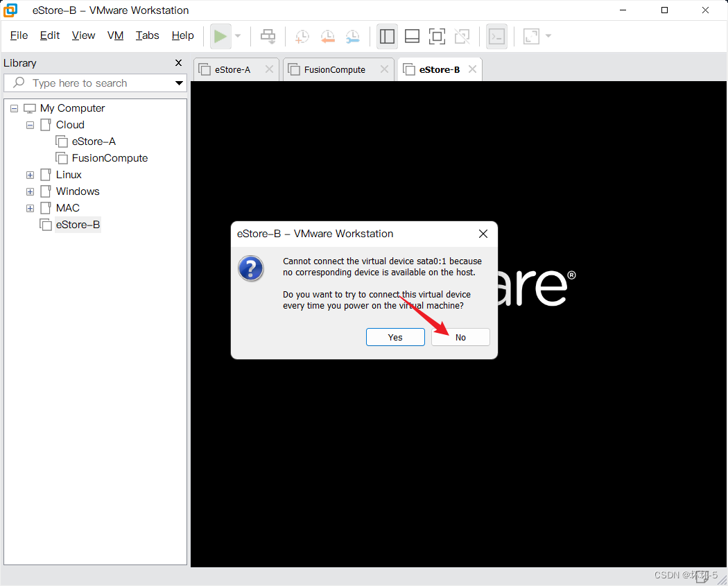This screenshot has height=586, width=728.
Task: Toggle the thumbnail bar view icon
Action: click(412, 36)
